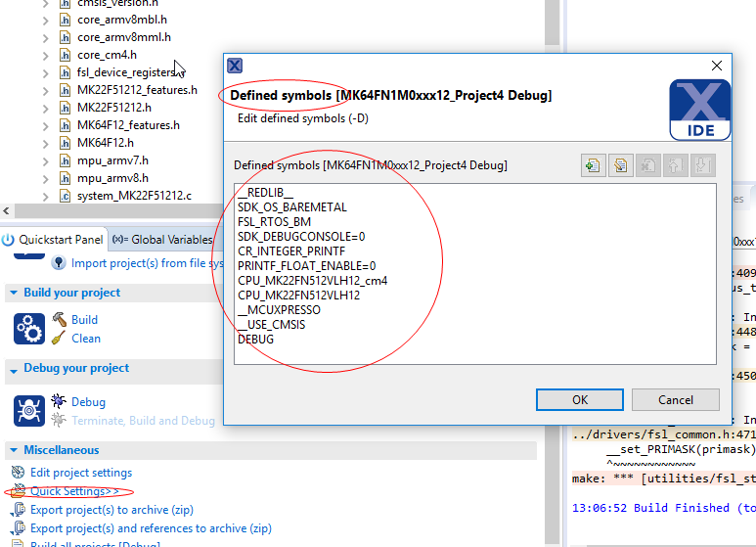Viewport: 756px width, 547px height.
Task: Switch to the Global Variables tab
Action: (162, 240)
